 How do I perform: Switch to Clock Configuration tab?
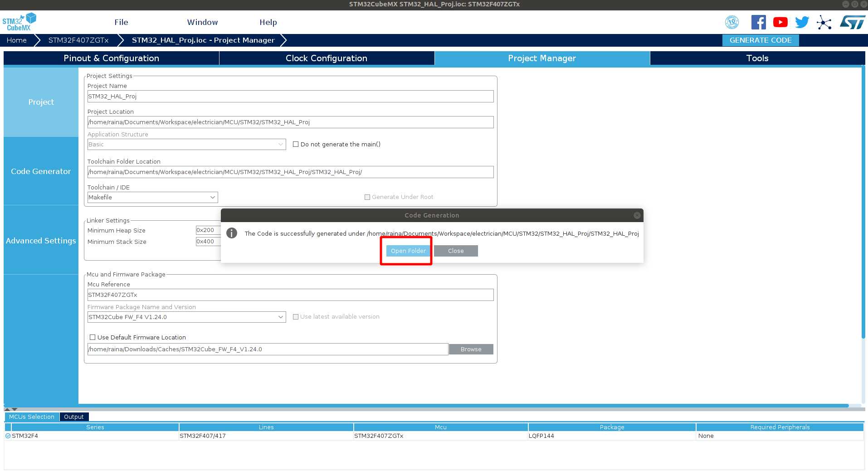click(x=327, y=58)
